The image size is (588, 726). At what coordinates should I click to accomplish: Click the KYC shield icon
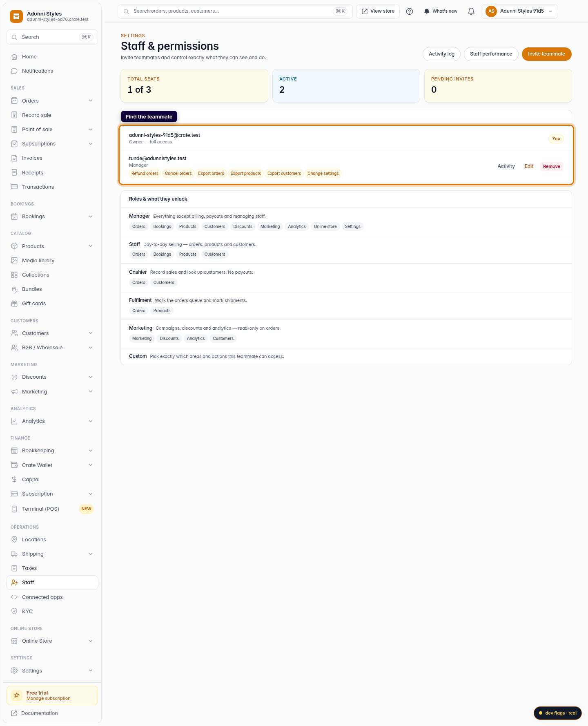[x=14, y=612]
